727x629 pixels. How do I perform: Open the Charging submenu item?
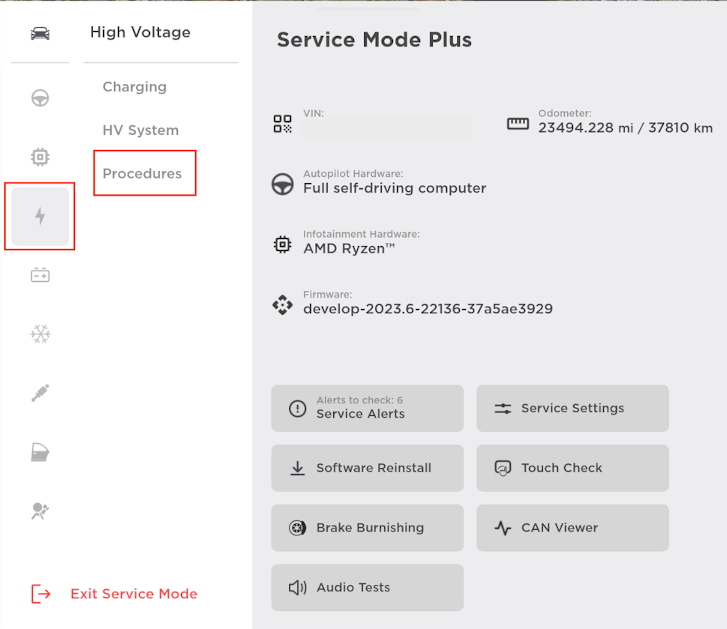point(134,87)
